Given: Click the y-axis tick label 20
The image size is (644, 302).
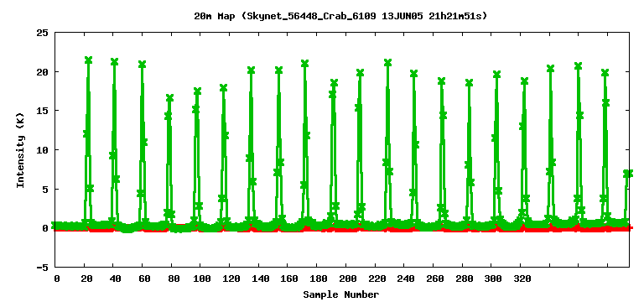Looking at the screenshot, I should (43, 71).
